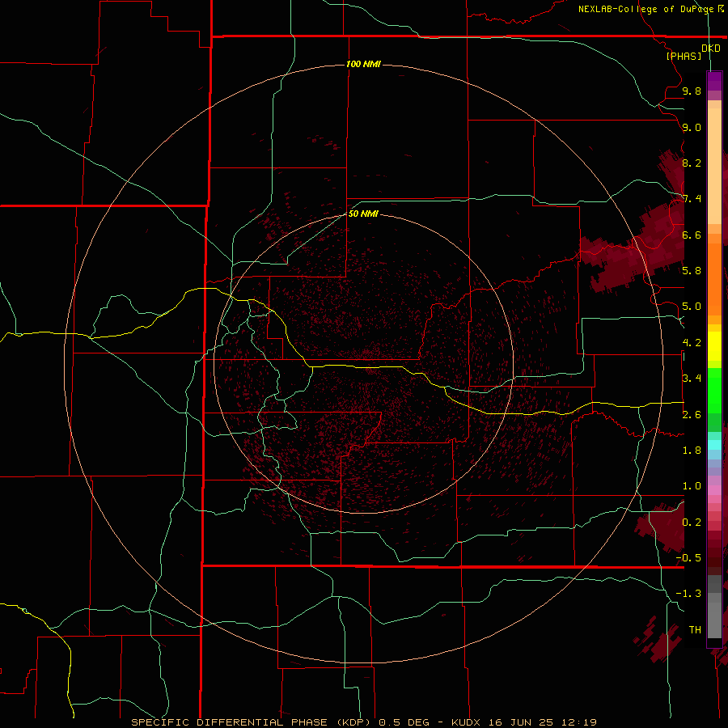The image size is (728, 728).
Task: Click the 4.2 value on the scale
Action: click(x=692, y=343)
